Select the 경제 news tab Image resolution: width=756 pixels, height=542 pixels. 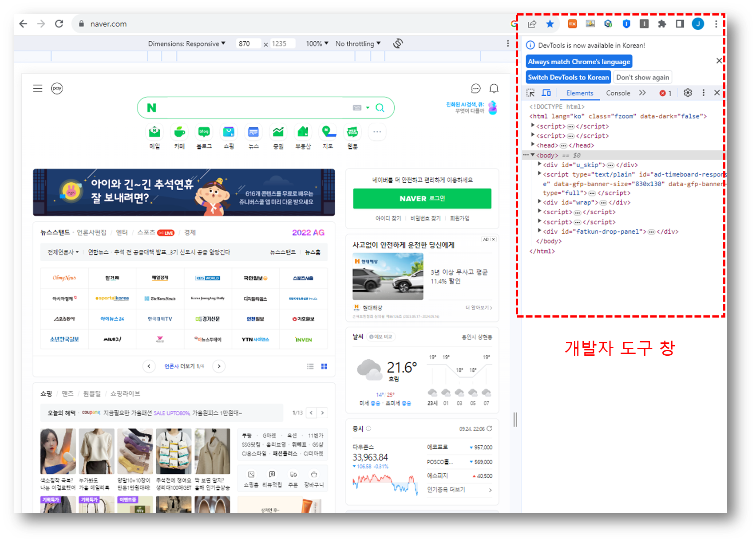click(190, 232)
